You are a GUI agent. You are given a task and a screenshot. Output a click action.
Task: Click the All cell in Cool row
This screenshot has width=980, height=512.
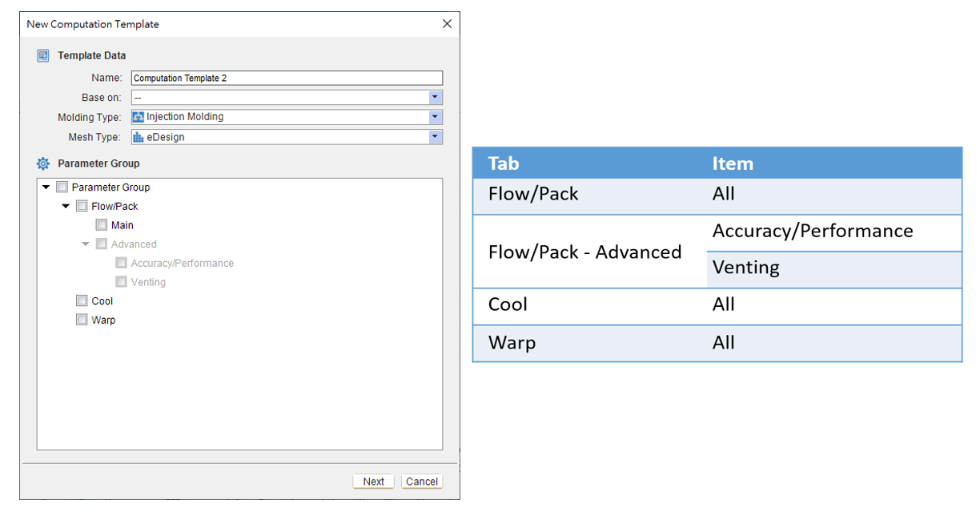[834, 306]
